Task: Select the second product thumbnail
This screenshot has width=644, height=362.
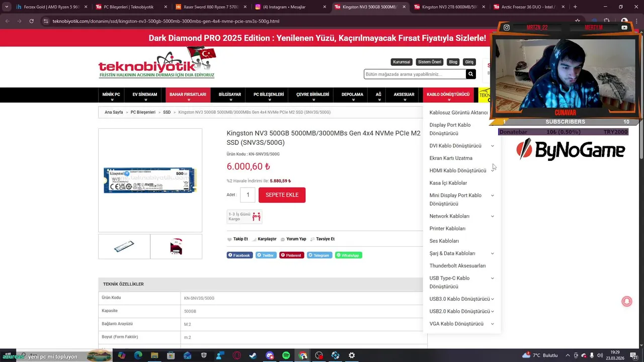Action: click(176, 246)
